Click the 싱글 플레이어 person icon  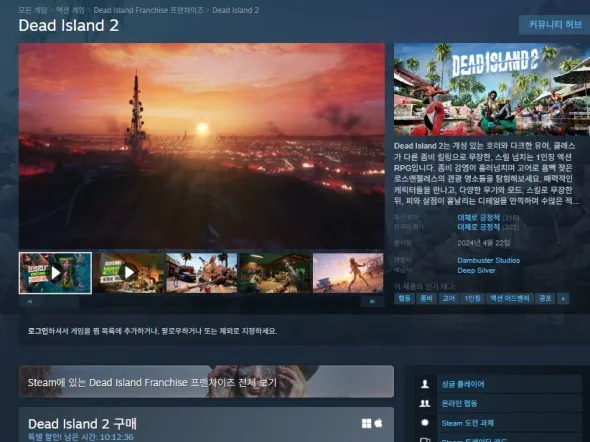425,384
